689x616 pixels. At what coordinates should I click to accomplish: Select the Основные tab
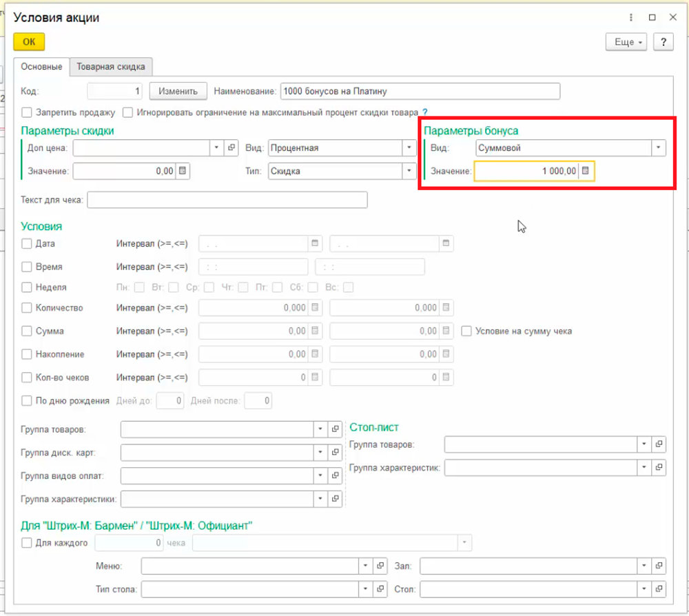(x=41, y=67)
